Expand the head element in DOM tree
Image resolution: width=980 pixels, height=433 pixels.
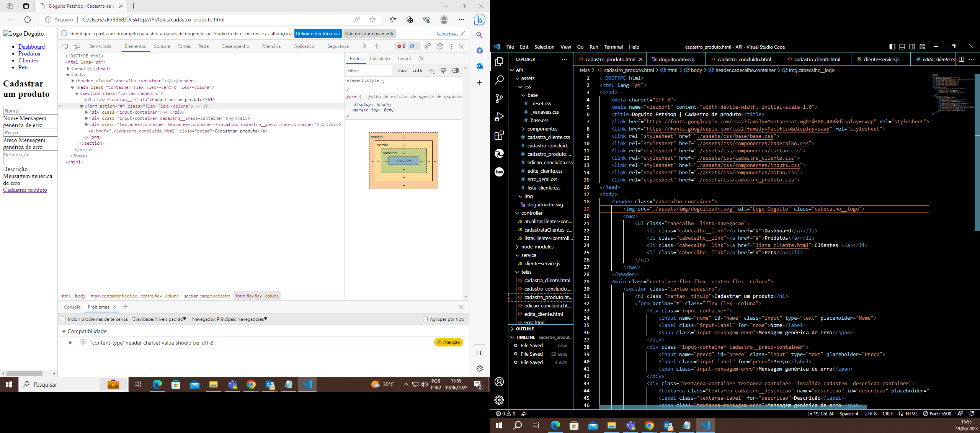[68, 69]
